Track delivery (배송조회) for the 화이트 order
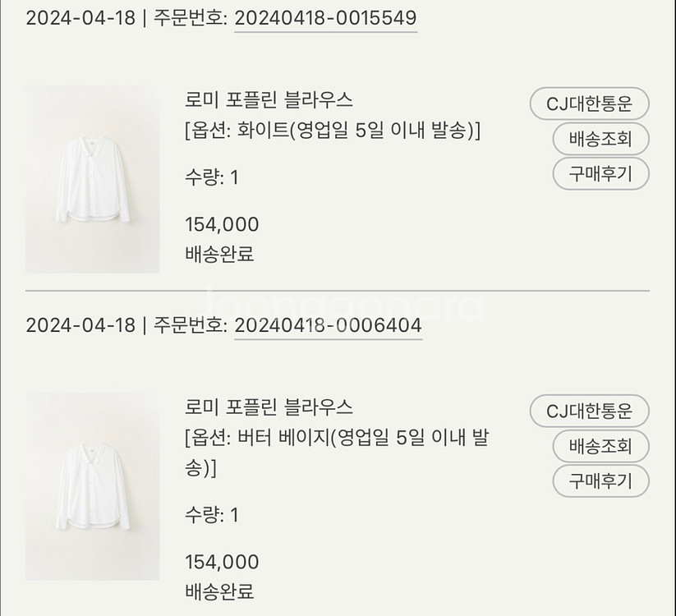Viewport: 676px width, 616px height. pyautogui.click(x=600, y=139)
